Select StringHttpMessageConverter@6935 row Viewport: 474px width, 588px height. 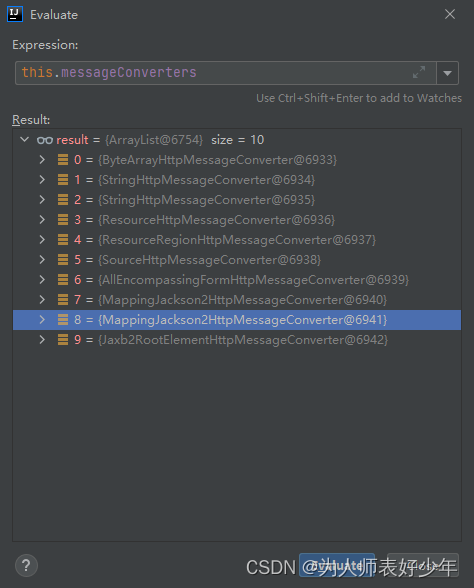click(x=237, y=200)
